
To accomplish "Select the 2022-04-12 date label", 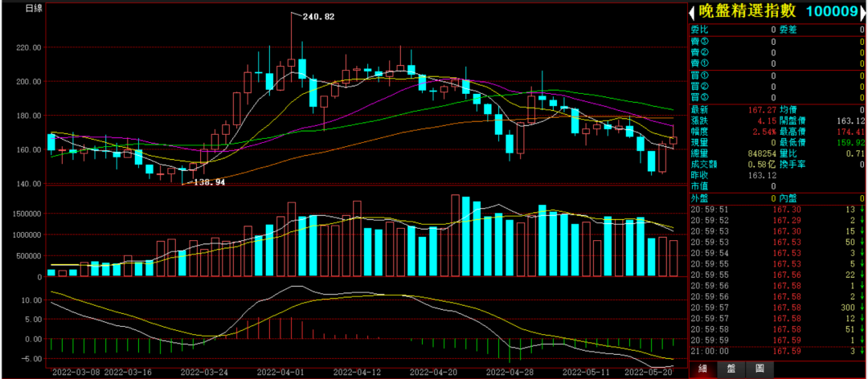I will pyautogui.click(x=356, y=372).
